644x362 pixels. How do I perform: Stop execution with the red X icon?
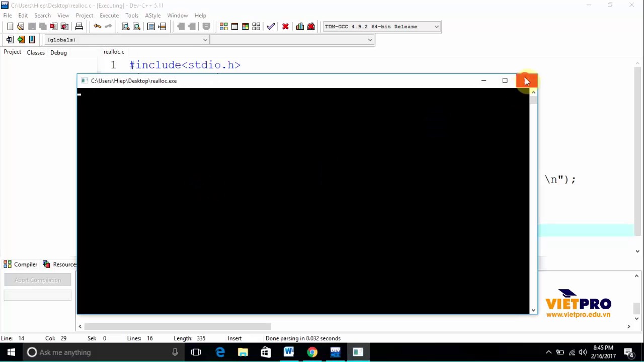[x=285, y=27]
